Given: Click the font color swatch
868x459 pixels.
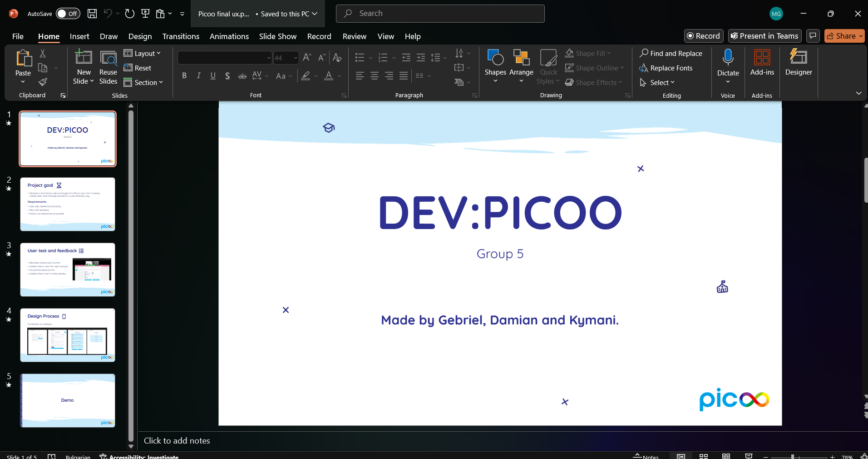Looking at the screenshot, I should pyautogui.click(x=329, y=76).
